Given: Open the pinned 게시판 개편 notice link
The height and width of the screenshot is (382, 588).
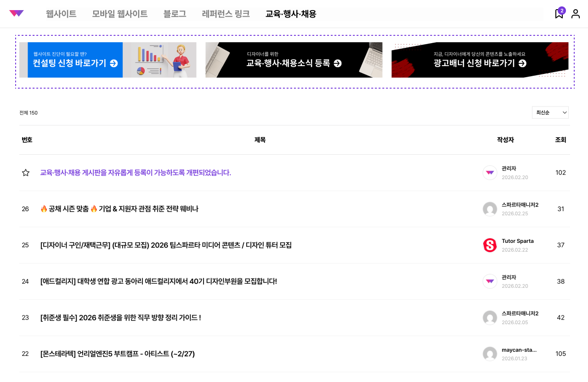Looking at the screenshot, I should click(x=136, y=173).
